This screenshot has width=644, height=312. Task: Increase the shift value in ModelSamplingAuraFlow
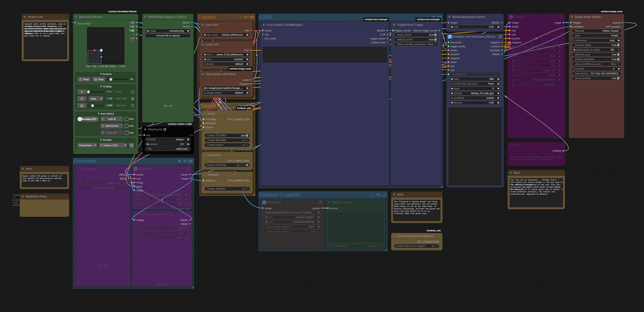498,27
